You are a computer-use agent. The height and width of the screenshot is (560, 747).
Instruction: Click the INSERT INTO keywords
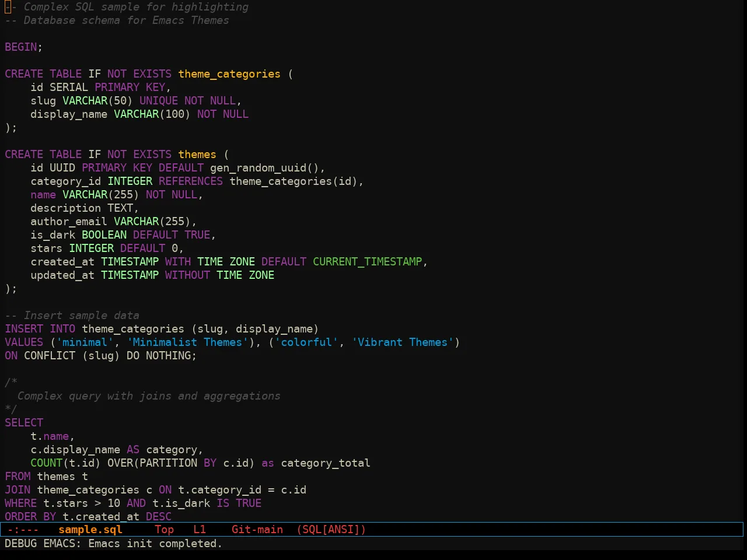tap(40, 329)
